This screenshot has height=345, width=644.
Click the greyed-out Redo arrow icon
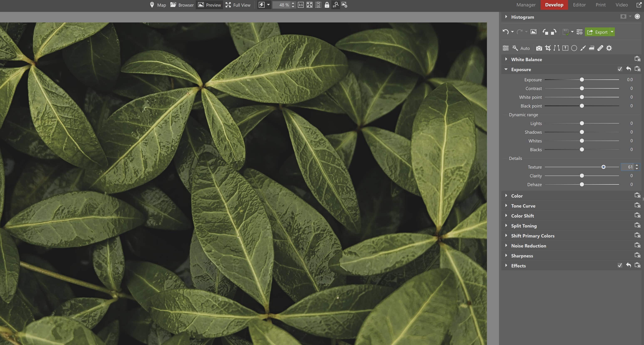tap(519, 32)
